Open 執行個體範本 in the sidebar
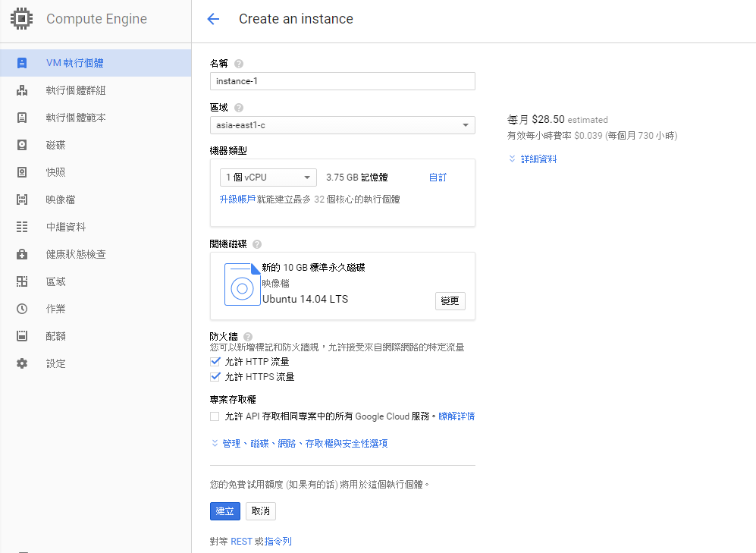This screenshot has height=553, width=756. (96, 118)
